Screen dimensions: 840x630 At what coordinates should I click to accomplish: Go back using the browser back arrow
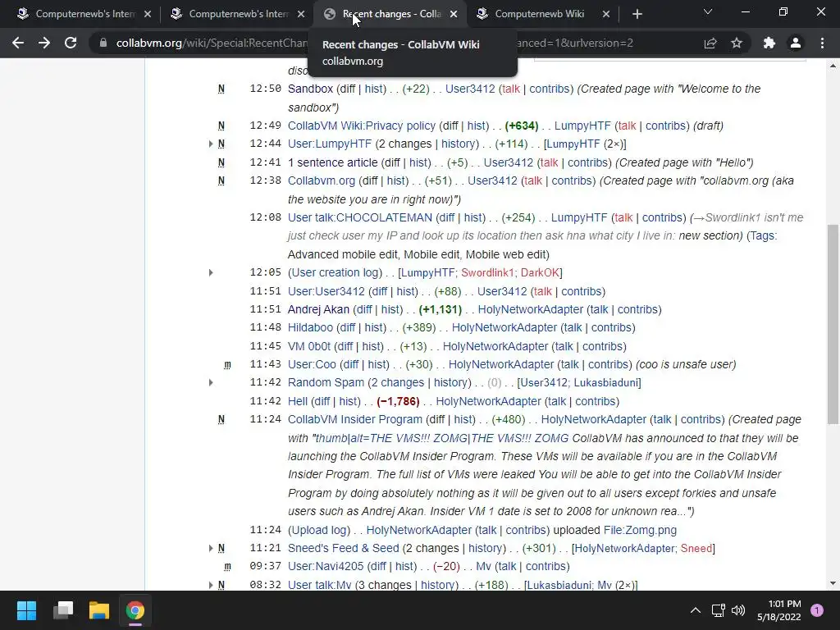pos(18,43)
